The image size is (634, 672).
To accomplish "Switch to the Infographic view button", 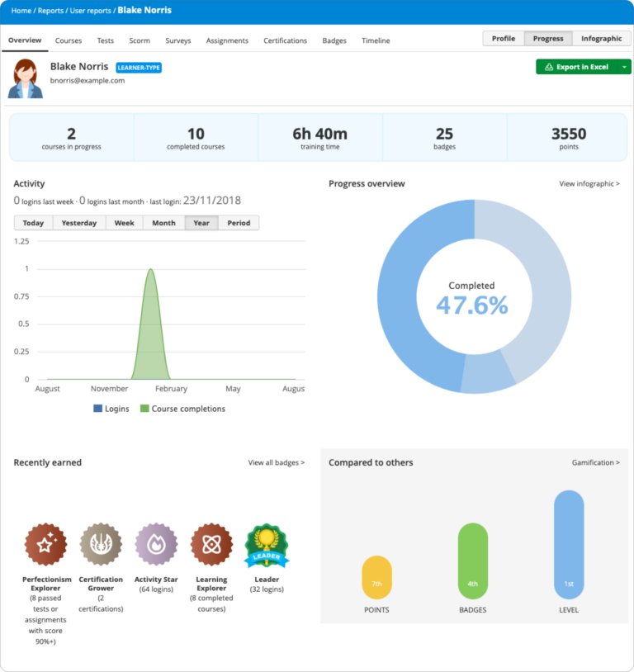I will coord(601,39).
